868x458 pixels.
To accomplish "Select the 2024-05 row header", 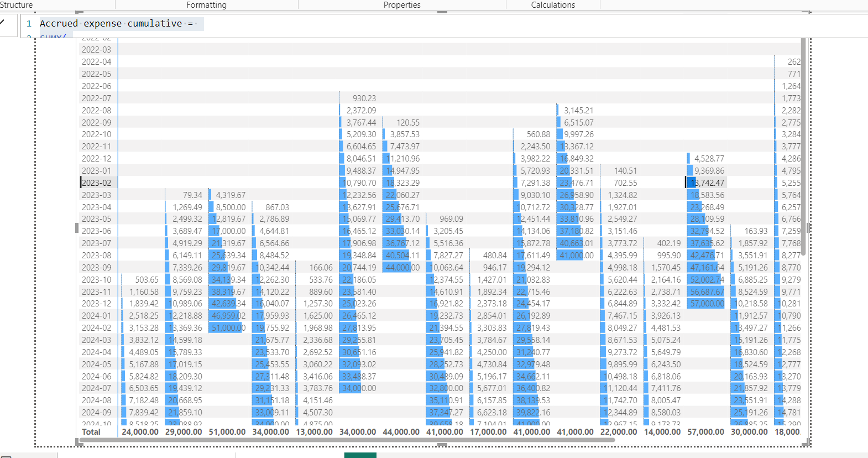I will click(96, 364).
